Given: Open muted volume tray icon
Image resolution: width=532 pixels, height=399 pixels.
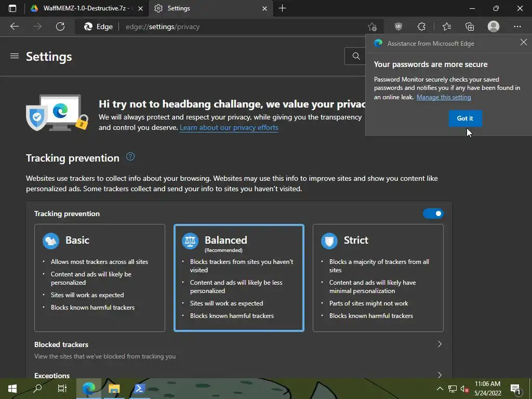Looking at the screenshot, I should pos(464,389).
